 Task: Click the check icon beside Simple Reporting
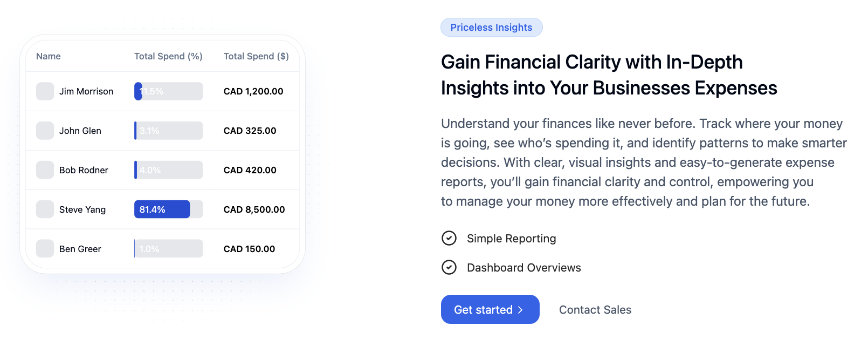coord(449,238)
